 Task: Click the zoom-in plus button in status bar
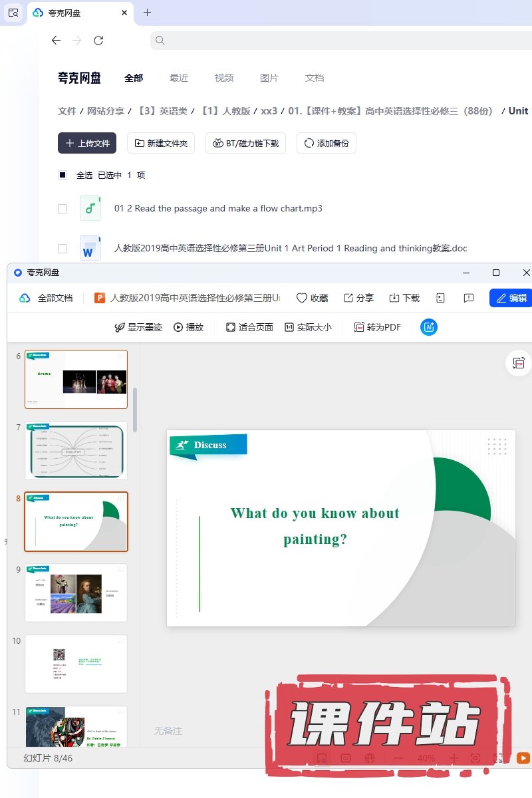coord(454,758)
